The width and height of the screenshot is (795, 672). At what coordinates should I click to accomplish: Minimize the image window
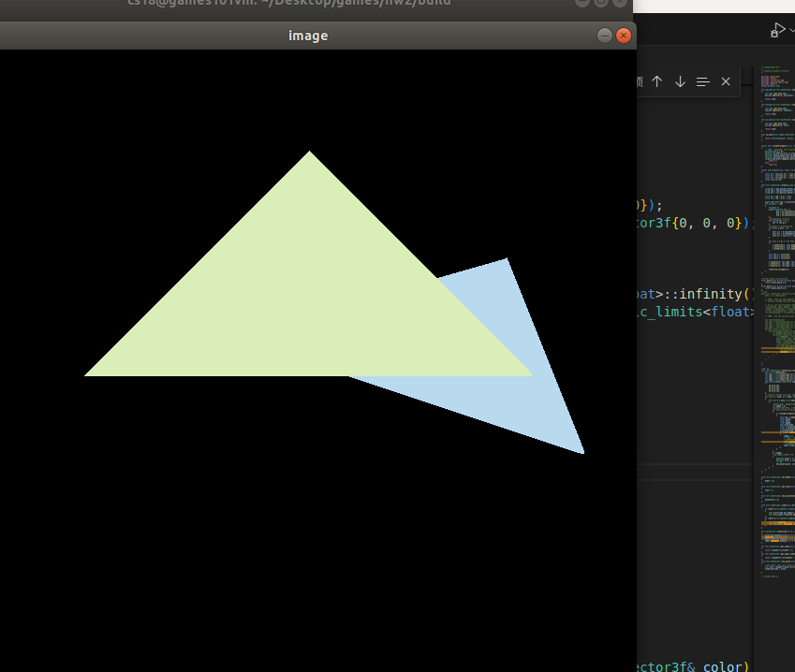coord(604,36)
